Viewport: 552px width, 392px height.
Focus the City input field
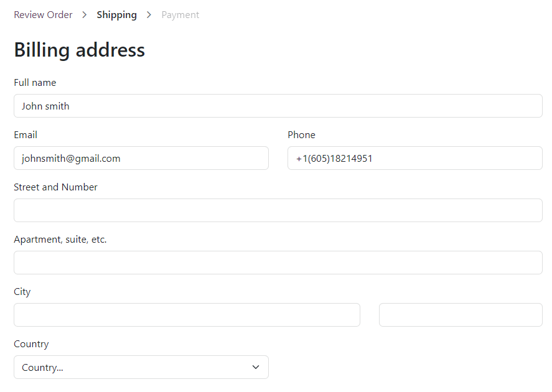pos(187,315)
